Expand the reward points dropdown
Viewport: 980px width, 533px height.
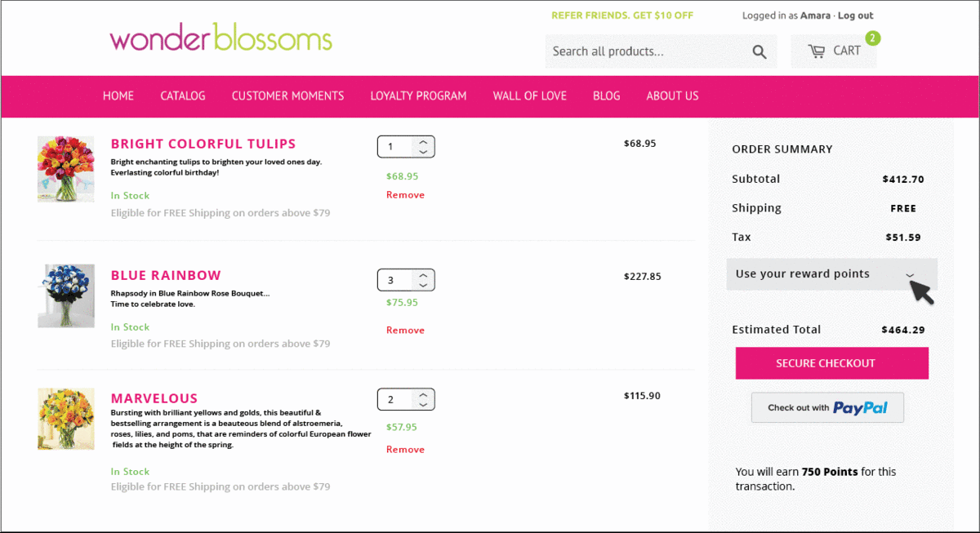(x=910, y=275)
